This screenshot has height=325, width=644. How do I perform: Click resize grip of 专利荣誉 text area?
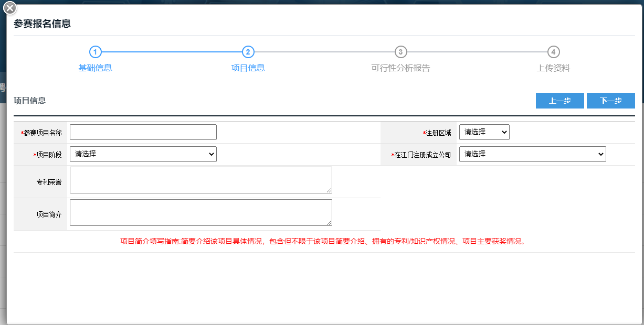point(329,190)
